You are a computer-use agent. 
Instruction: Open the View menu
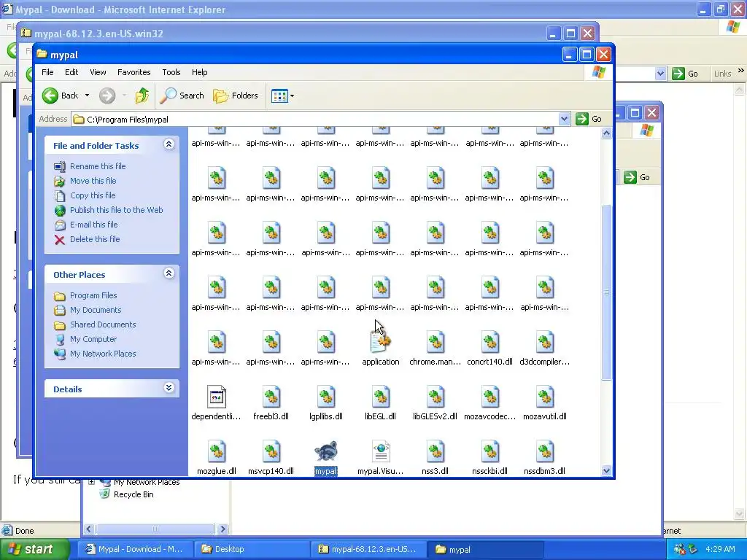[x=98, y=72]
